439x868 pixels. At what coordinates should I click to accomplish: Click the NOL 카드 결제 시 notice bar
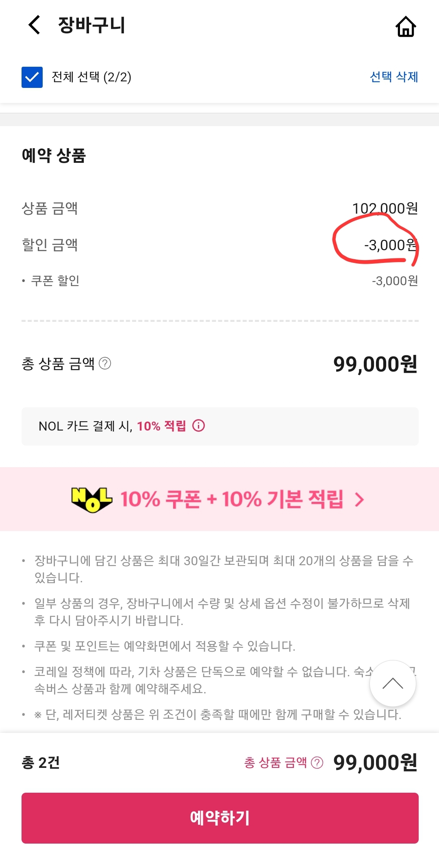coord(219,426)
